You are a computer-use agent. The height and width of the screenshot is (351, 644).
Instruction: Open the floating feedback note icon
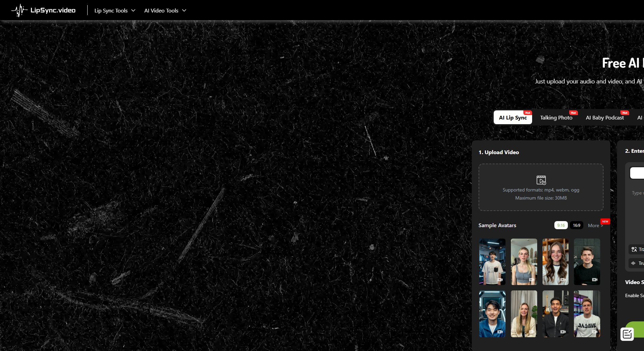(627, 334)
